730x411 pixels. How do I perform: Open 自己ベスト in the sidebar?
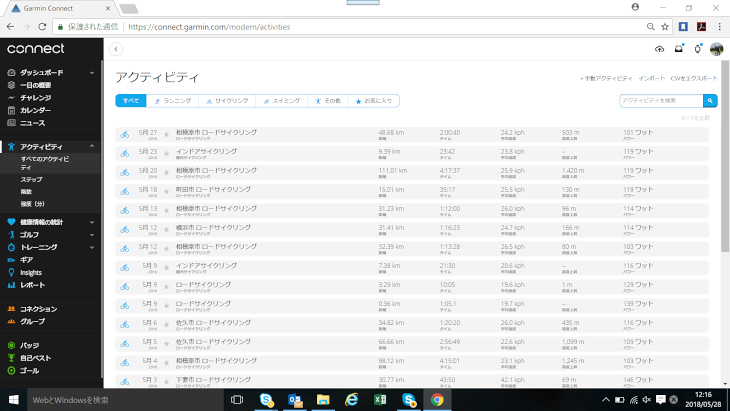coord(35,358)
